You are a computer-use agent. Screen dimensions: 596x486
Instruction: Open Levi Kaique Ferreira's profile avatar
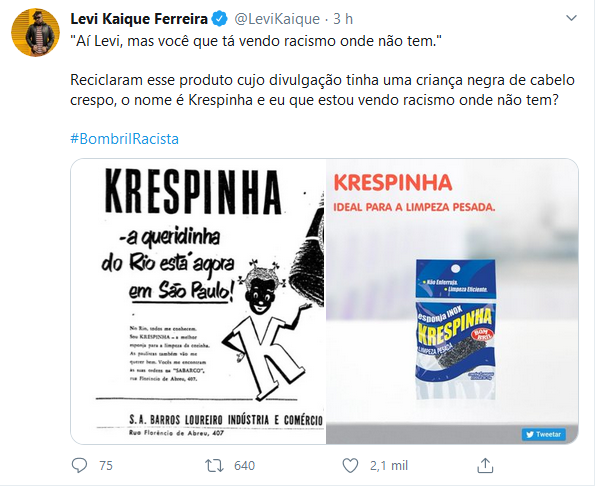coord(35,32)
